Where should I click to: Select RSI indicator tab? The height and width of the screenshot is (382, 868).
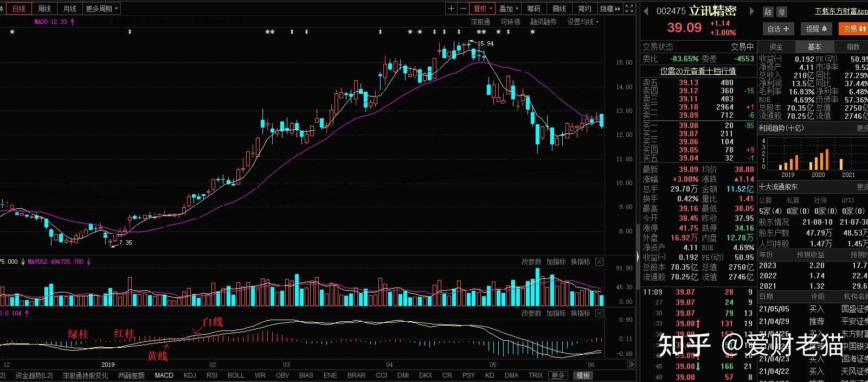[212, 375]
